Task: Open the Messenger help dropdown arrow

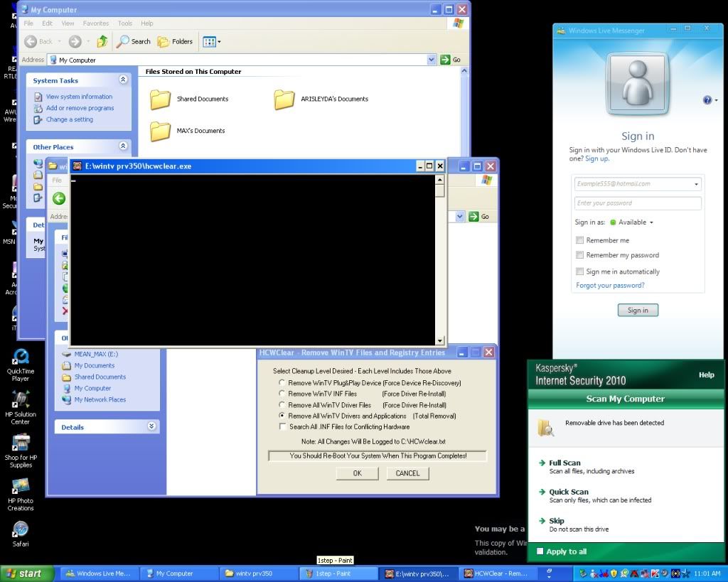Action: point(716,100)
